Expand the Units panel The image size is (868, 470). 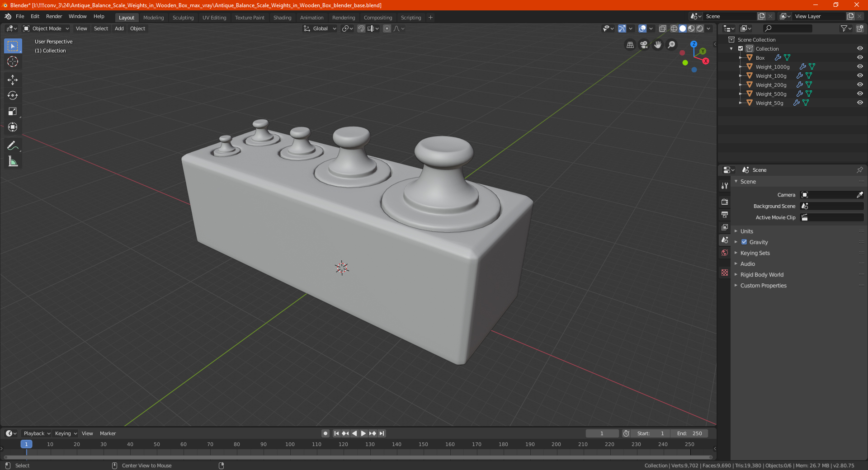tap(746, 231)
